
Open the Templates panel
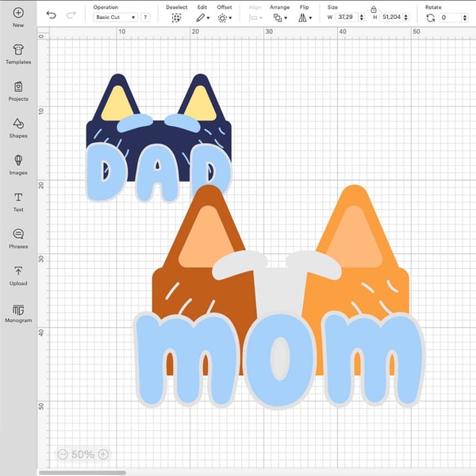point(18,54)
